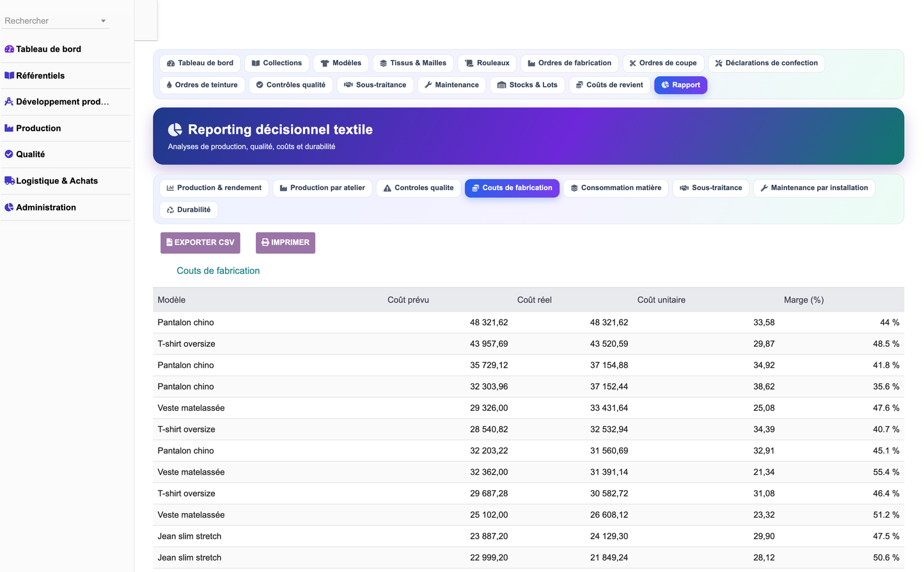Open the top-level Tableau de bord tab
This screenshot has width=924, height=572.
coord(200,63)
